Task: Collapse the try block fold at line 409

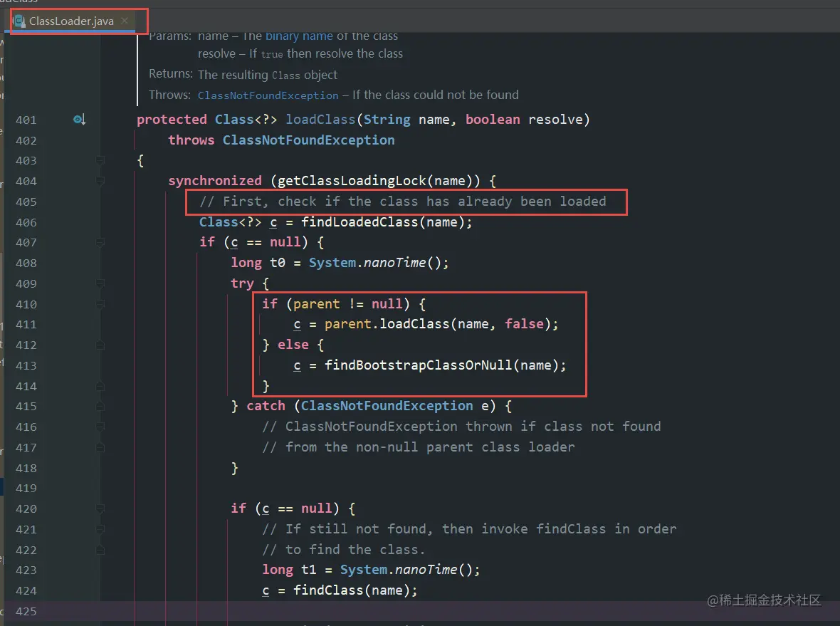Action: 100,283
